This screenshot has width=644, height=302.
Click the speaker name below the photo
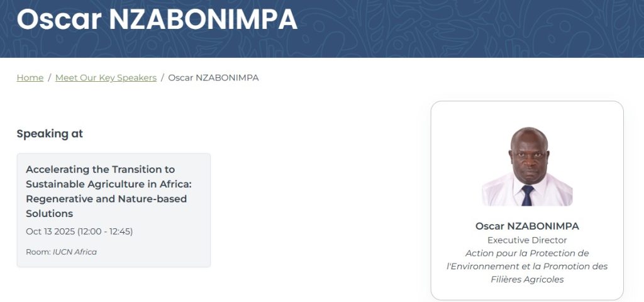[x=527, y=226]
